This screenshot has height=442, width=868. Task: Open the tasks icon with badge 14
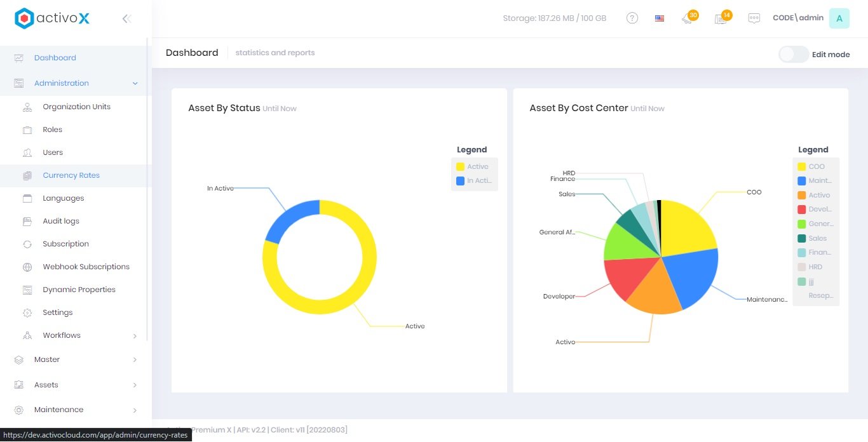click(721, 18)
